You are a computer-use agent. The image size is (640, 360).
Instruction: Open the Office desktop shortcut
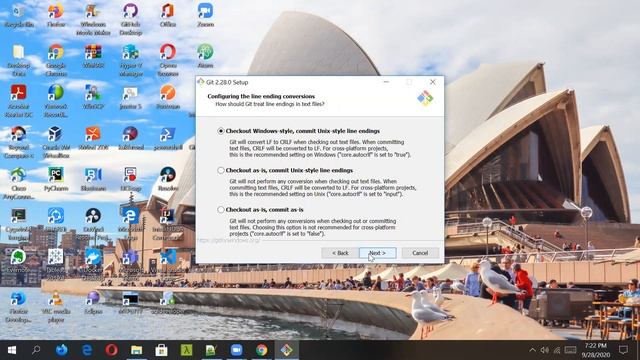(x=168, y=16)
